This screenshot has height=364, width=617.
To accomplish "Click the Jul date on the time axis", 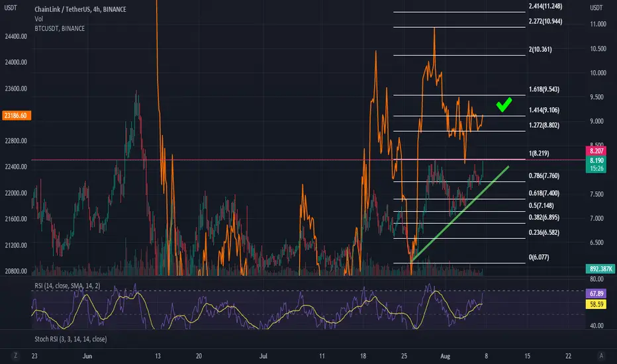I will click(263, 356).
